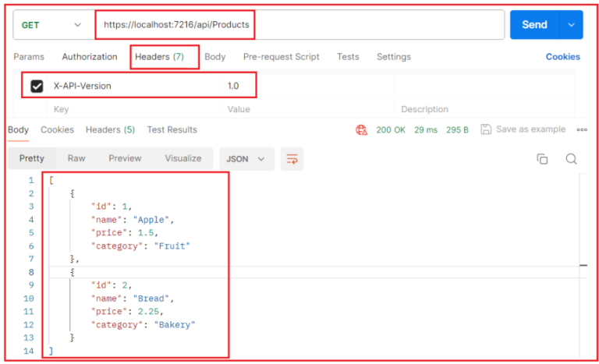599x364 pixels.
Task: Open the Authorization tab
Action: (90, 57)
